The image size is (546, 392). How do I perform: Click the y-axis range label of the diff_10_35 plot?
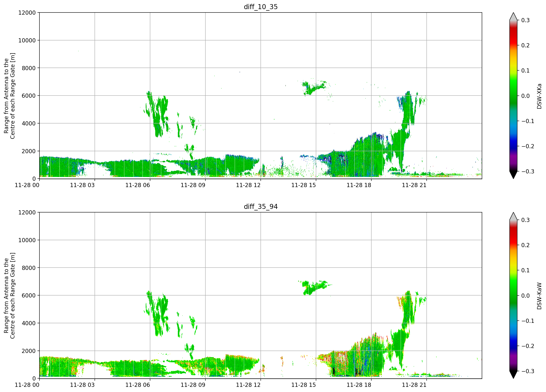[x=9, y=96]
